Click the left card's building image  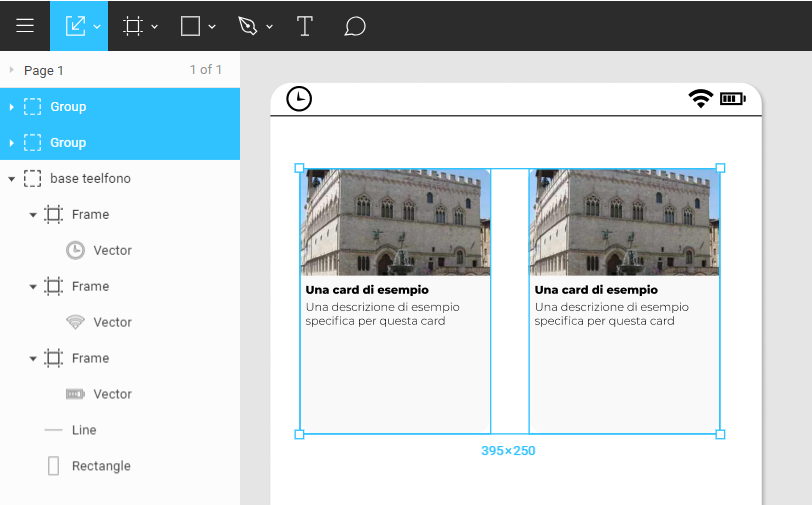coord(395,222)
